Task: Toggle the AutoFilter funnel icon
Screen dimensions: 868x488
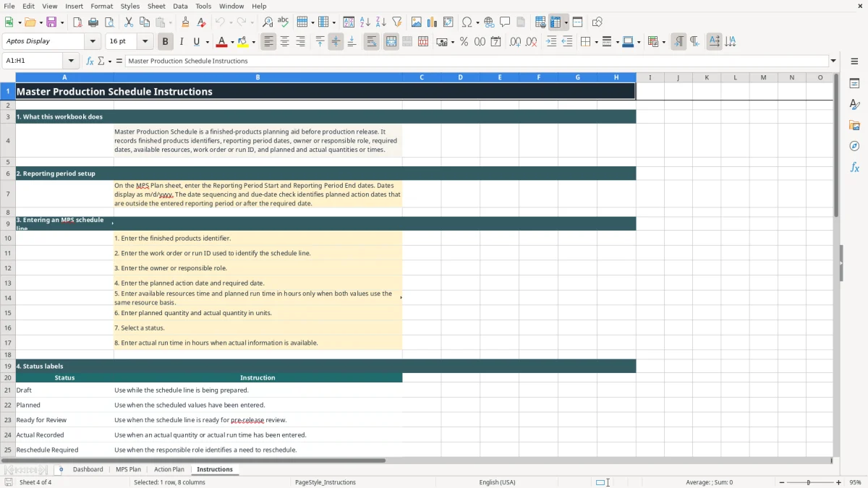Action: pyautogui.click(x=397, y=22)
